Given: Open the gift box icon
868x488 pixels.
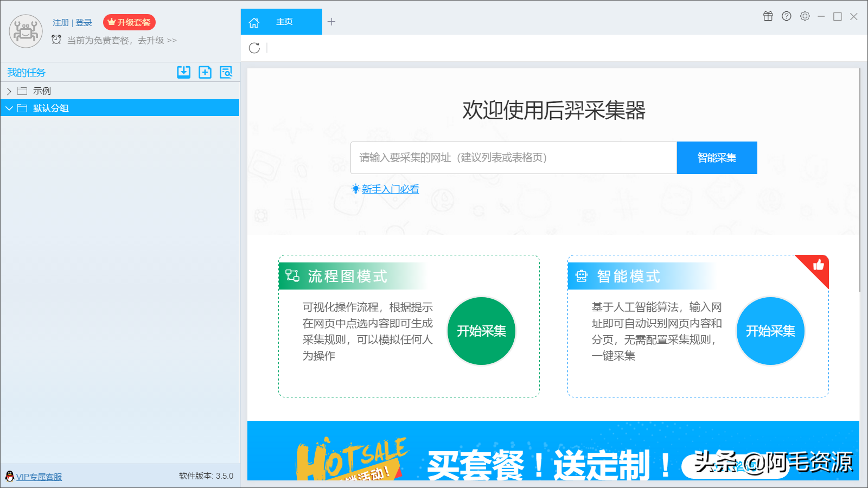Looking at the screenshot, I should (x=768, y=16).
